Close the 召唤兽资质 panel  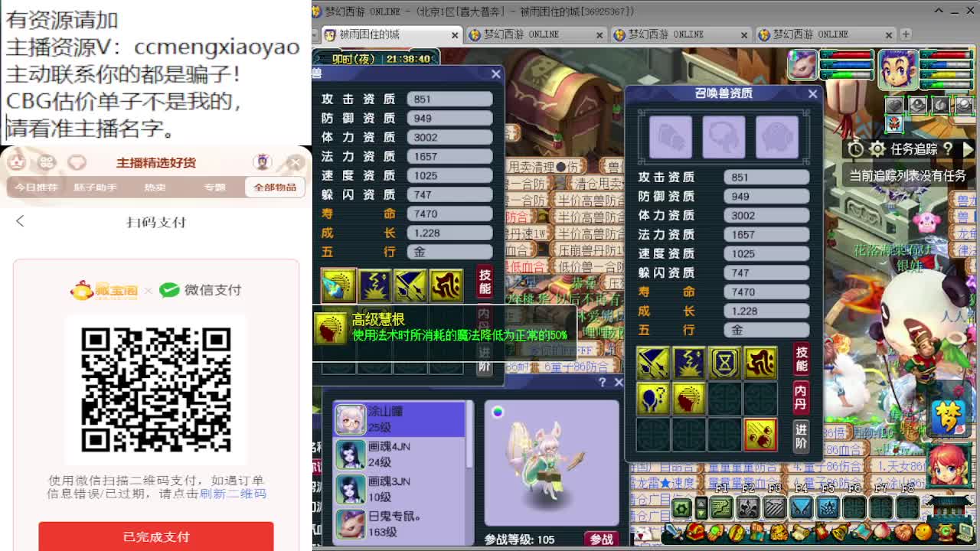(812, 93)
